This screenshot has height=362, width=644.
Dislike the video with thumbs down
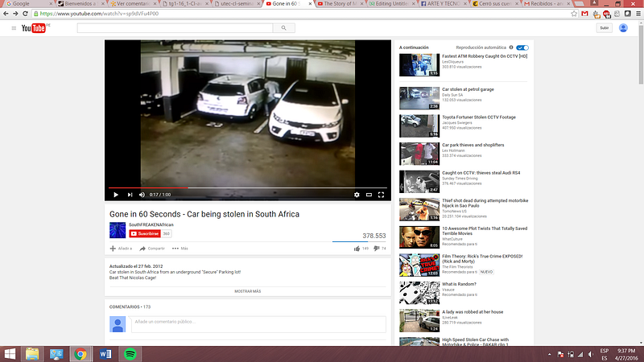point(376,249)
